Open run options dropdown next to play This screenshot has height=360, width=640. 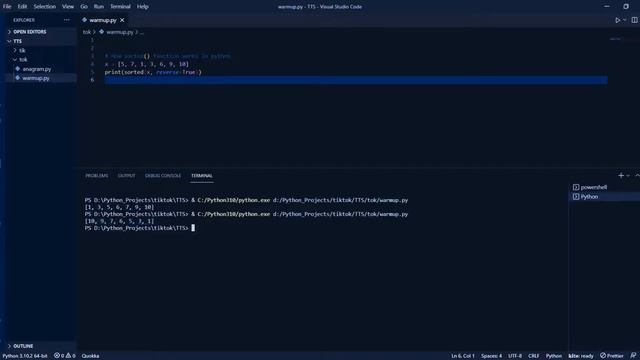(x=624, y=20)
